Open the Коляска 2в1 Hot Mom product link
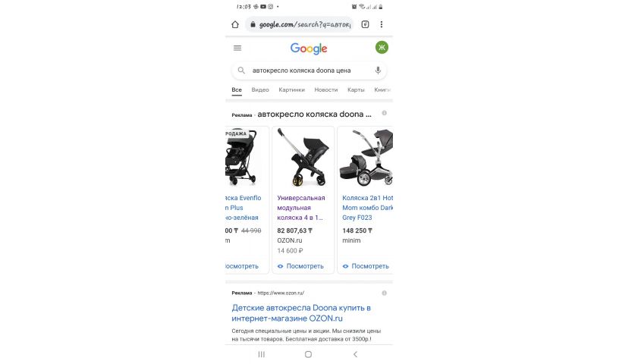 click(x=367, y=208)
